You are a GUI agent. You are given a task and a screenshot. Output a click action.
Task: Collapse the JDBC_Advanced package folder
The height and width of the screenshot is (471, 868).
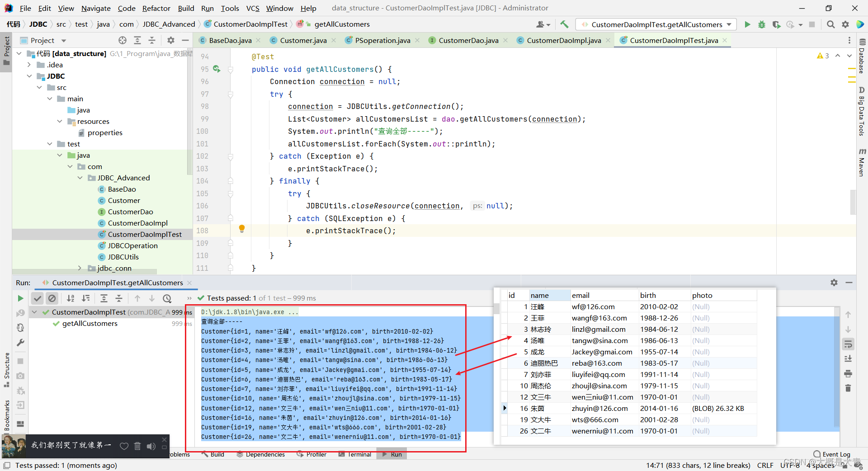click(x=80, y=178)
